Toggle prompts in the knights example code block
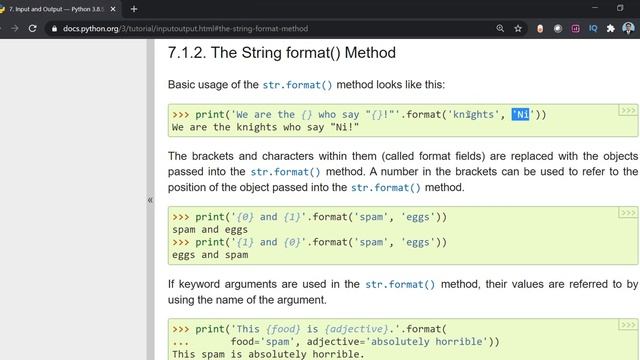 pyautogui.click(x=628, y=111)
